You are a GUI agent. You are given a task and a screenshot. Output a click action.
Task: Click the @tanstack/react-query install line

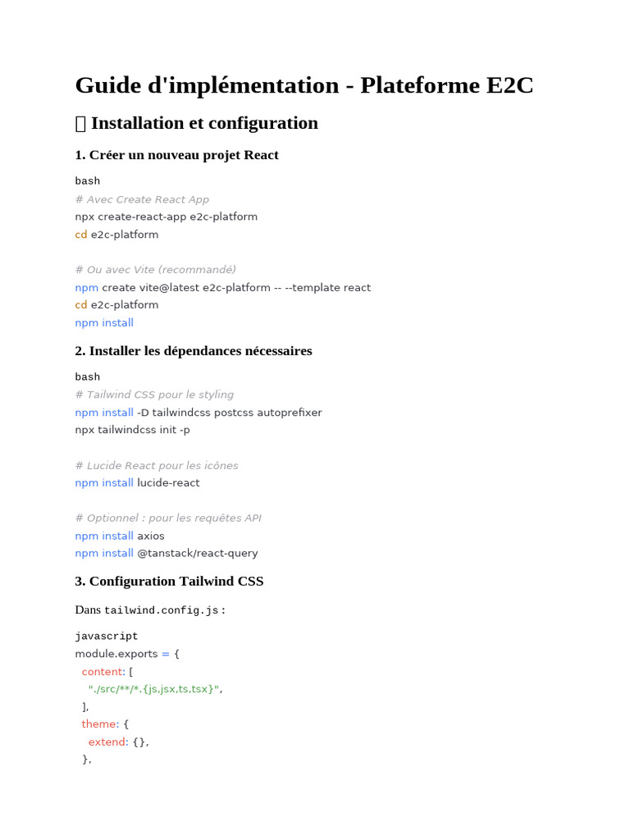click(x=166, y=553)
